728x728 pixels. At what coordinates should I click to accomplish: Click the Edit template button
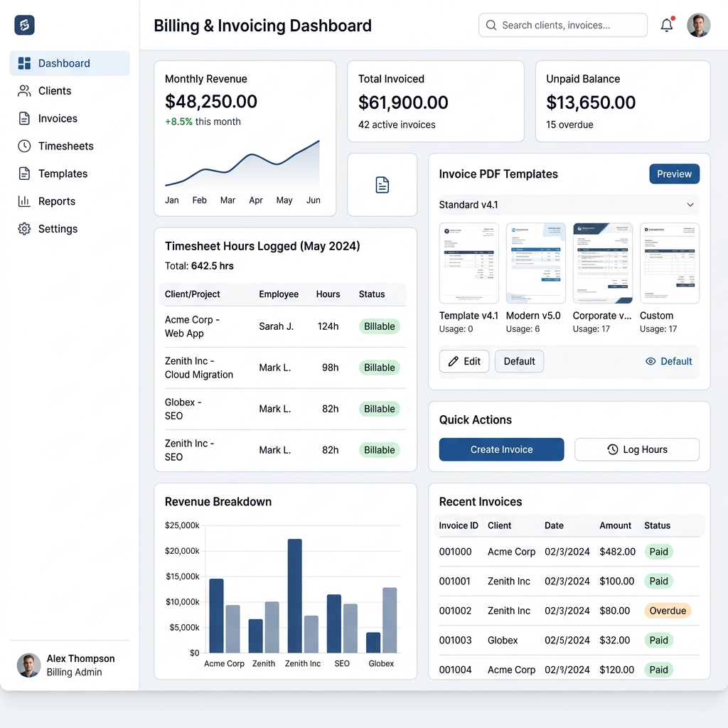pos(464,361)
